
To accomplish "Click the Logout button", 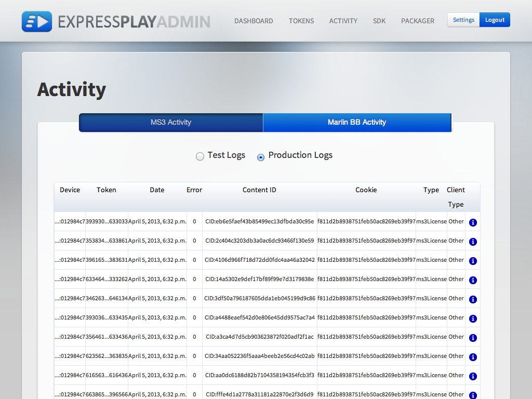I will [x=495, y=20].
